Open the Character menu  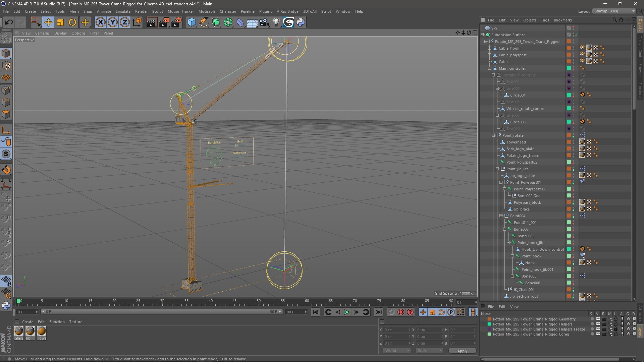click(228, 11)
